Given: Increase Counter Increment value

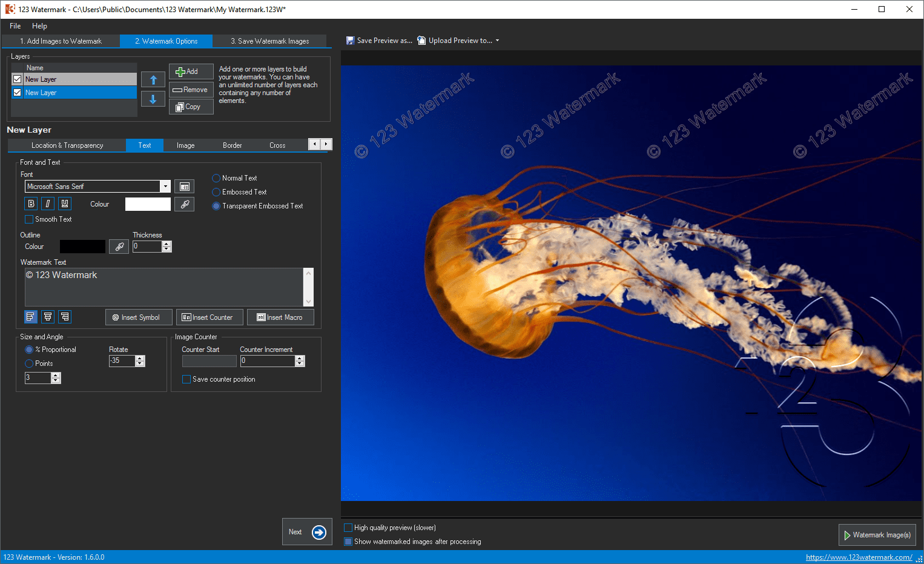Looking at the screenshot, I should (300, 358).
